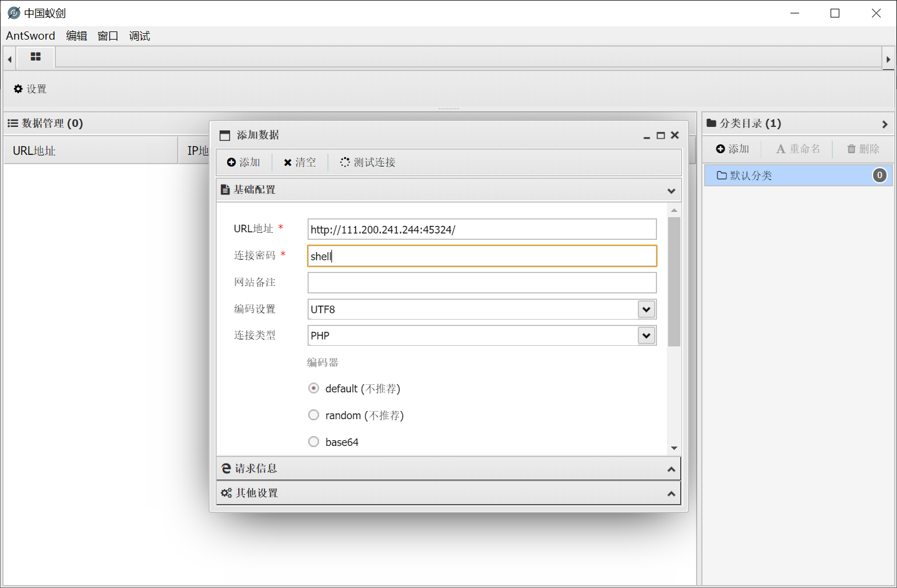Open the 编码设置 UTF8 dropdown
The image size is (897, 588).
tap(647, 309)
